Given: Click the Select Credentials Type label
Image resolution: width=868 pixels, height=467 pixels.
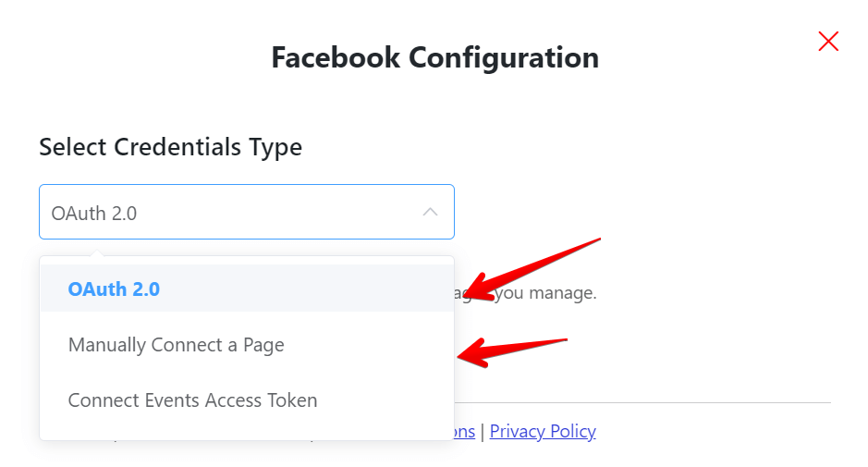Looking at the screenshot, I should (x=170, y=146).
